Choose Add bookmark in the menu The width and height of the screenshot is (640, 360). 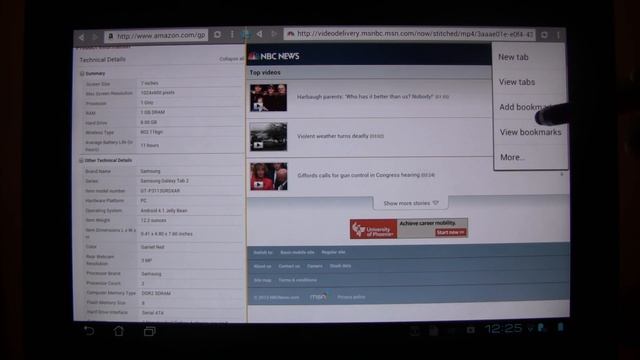525,107
